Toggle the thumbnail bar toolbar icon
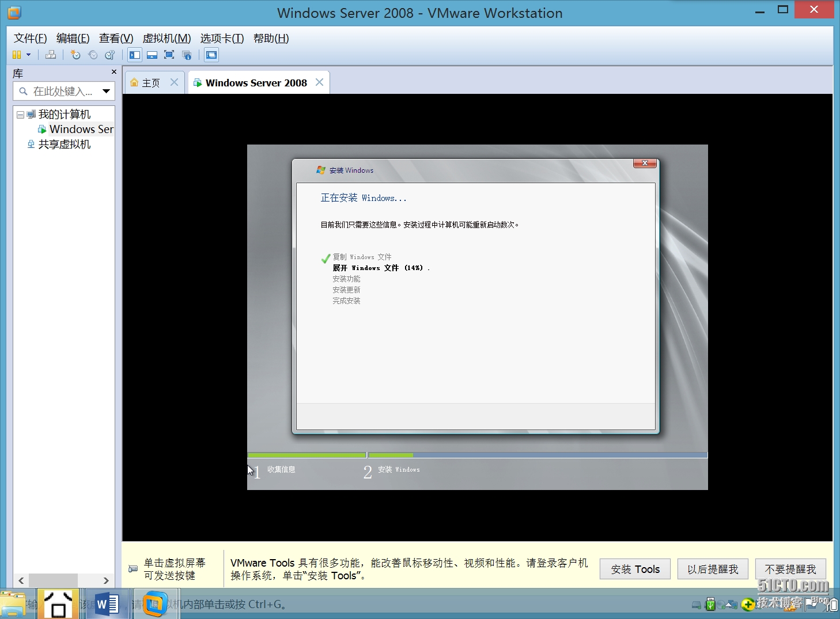The width and height of the screenshot is (840, 619). 152,55
